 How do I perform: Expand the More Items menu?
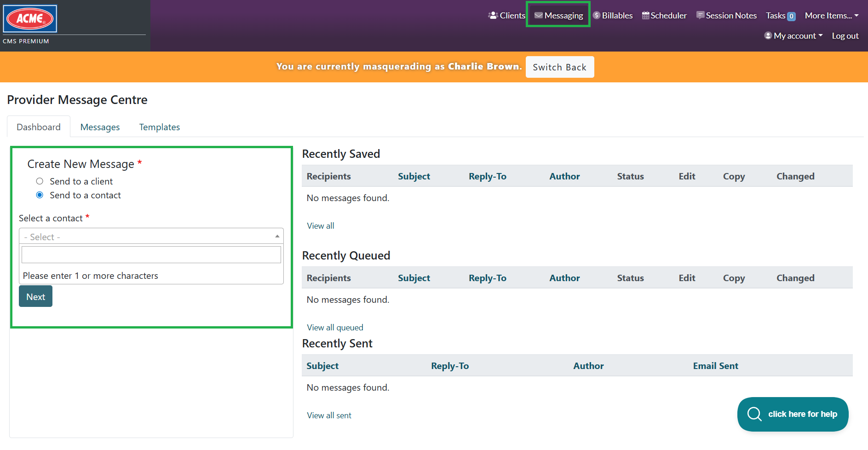point(832,16)
